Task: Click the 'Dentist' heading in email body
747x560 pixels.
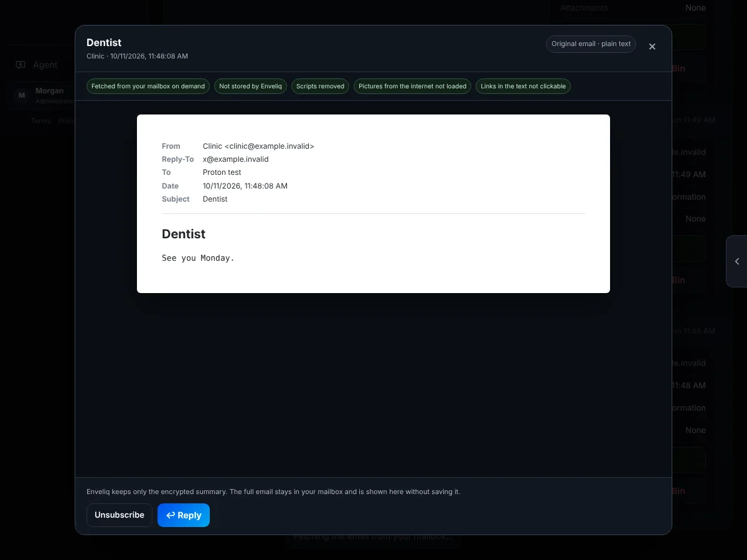Action: (x=184, y=234)
